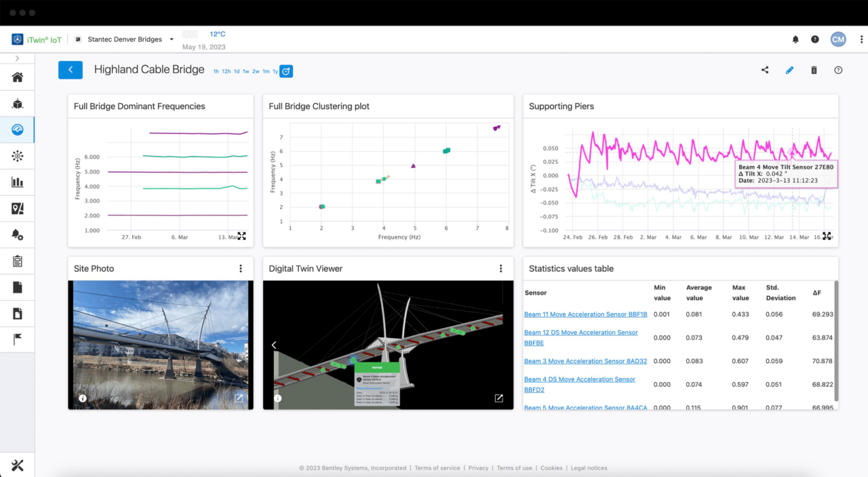Collapse the left navigation sidebar chevron
The width and height of the screenshot is (868, 477).
17,58
